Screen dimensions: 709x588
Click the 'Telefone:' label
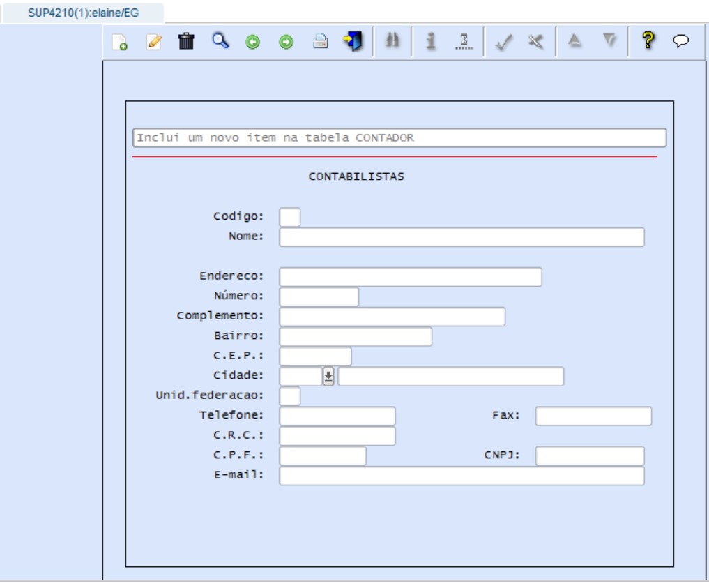tap(231, 415)
